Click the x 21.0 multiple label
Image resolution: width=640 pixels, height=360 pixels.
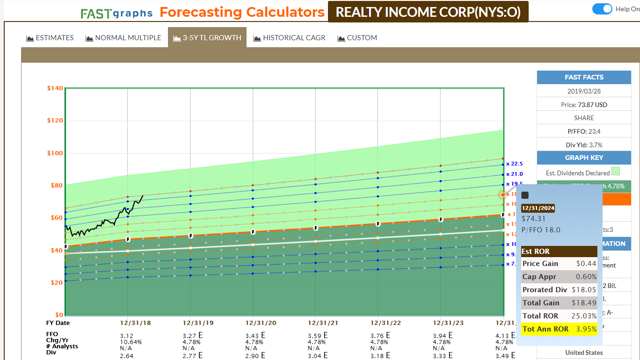coord(514,174)
